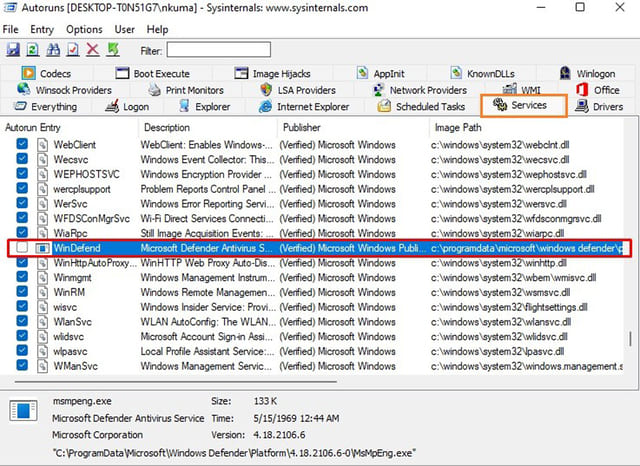
Task: Click the Autoruns title bar app icon
Action: coord(10,7)
